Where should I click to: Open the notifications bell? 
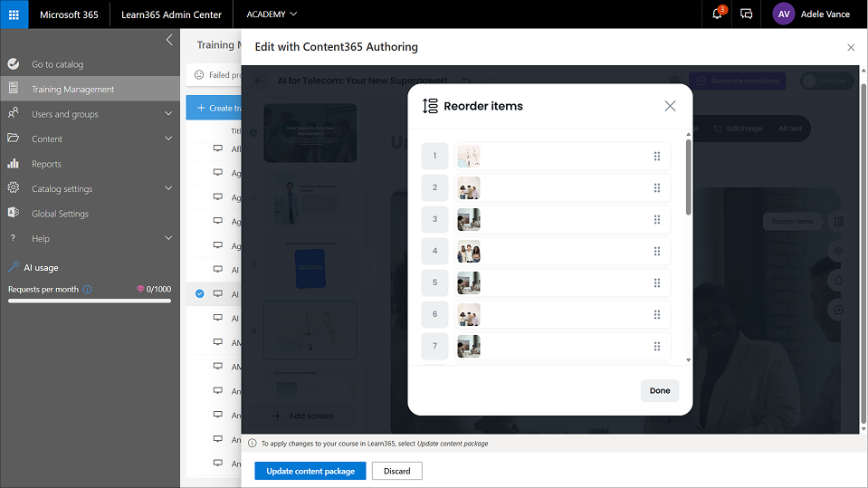coord(718,14)
